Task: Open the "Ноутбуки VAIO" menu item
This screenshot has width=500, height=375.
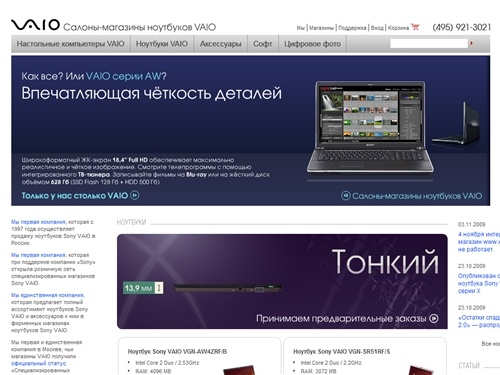Action: pyautogui.click(x=162, y=44)
